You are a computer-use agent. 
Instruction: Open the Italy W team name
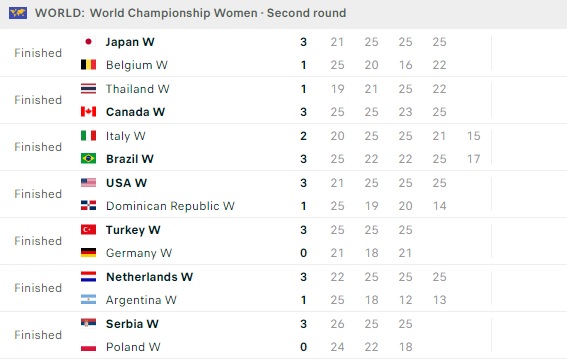125,136
